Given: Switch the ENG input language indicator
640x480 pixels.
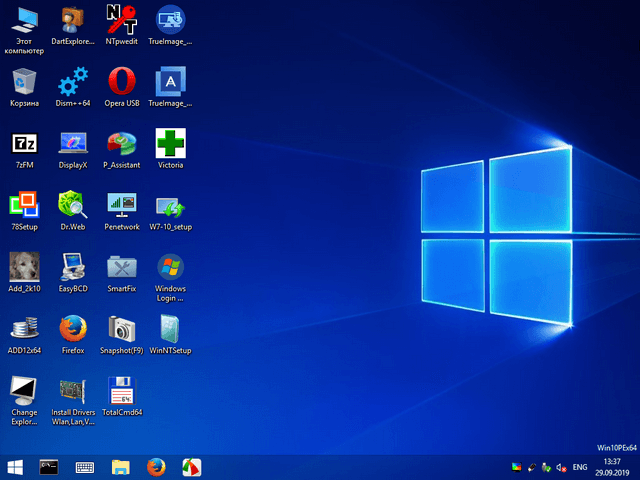Looking at the screenshot, I should click(579, 467).
